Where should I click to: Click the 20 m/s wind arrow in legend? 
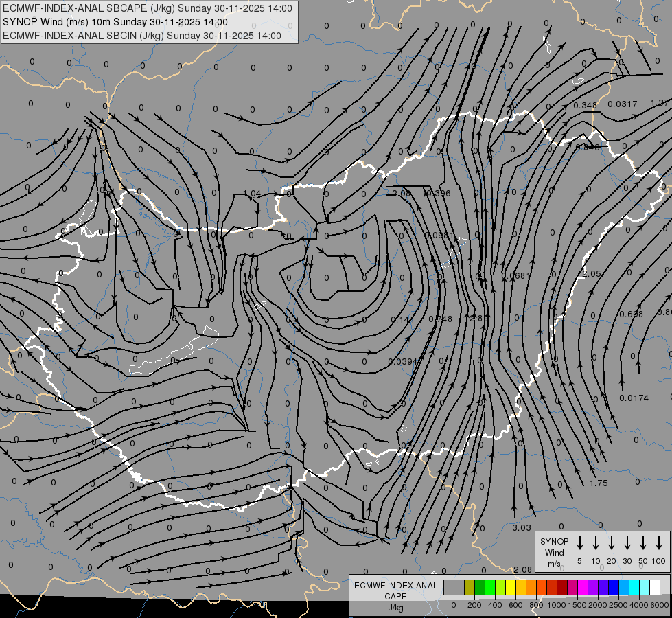pos(611,543)
